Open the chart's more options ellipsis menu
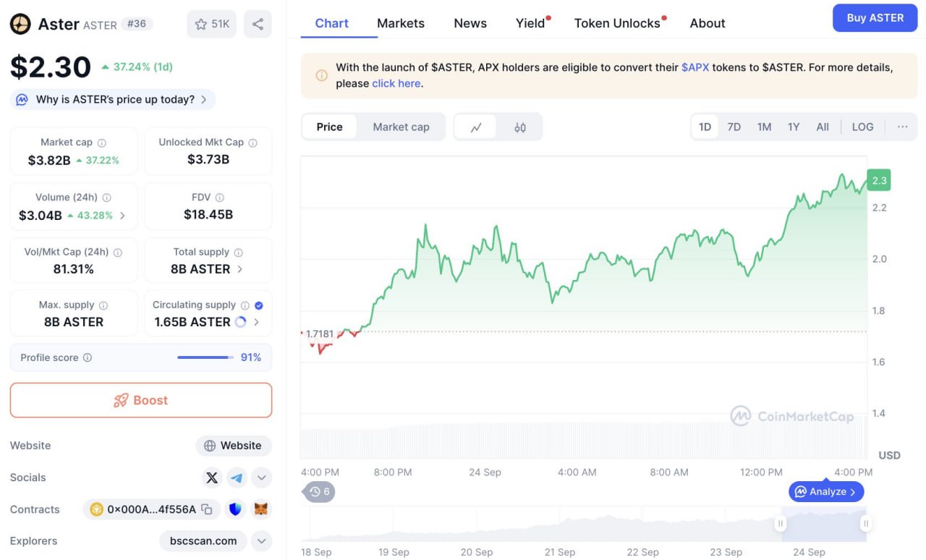This screenshot has width=926, height=560. point(902,127)
